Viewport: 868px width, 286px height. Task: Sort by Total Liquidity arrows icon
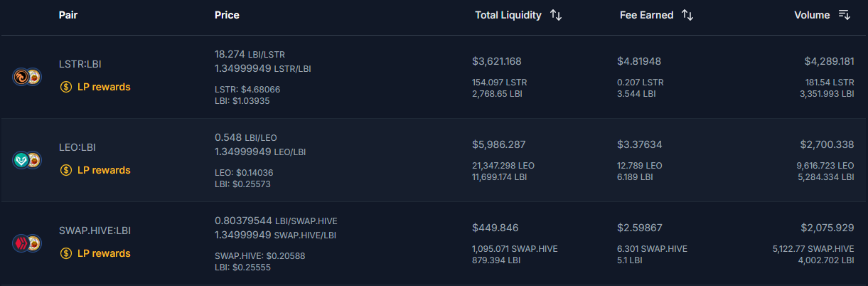pyautogui.click(x=556, y=15)
